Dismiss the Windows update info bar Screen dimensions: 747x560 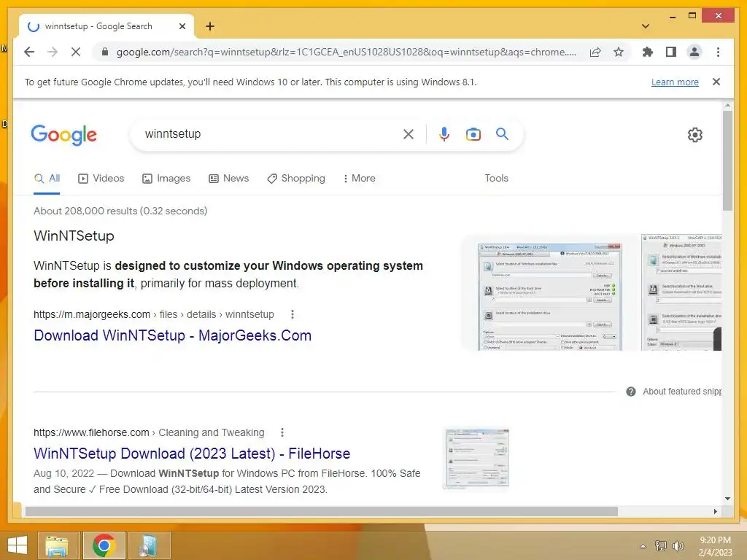click(x=716, y=82)
